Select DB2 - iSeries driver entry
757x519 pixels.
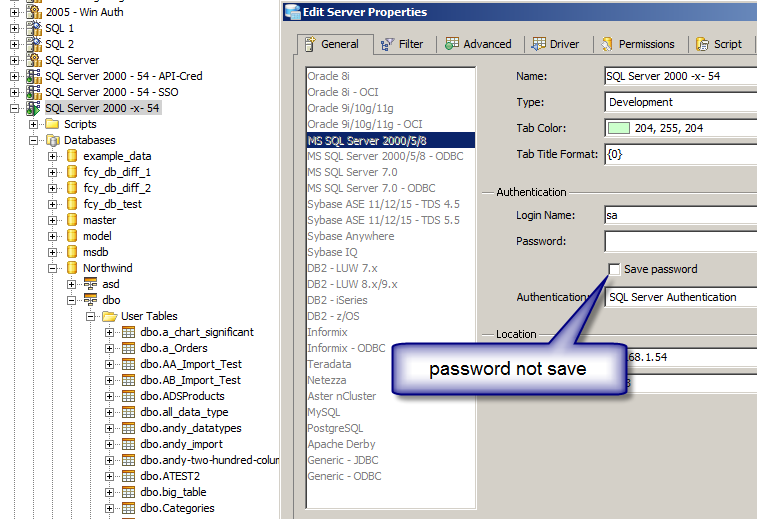(x=391, y=300)
